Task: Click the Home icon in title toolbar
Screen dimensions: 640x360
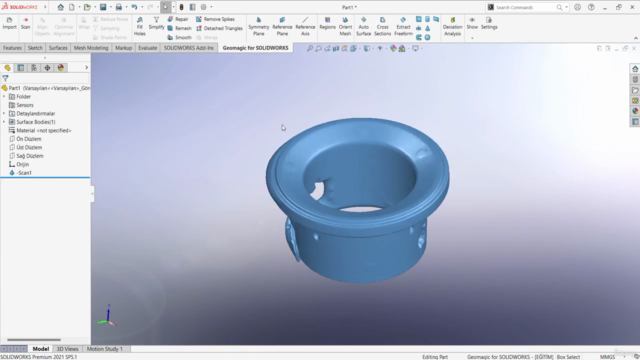Action: coord(60,7)
